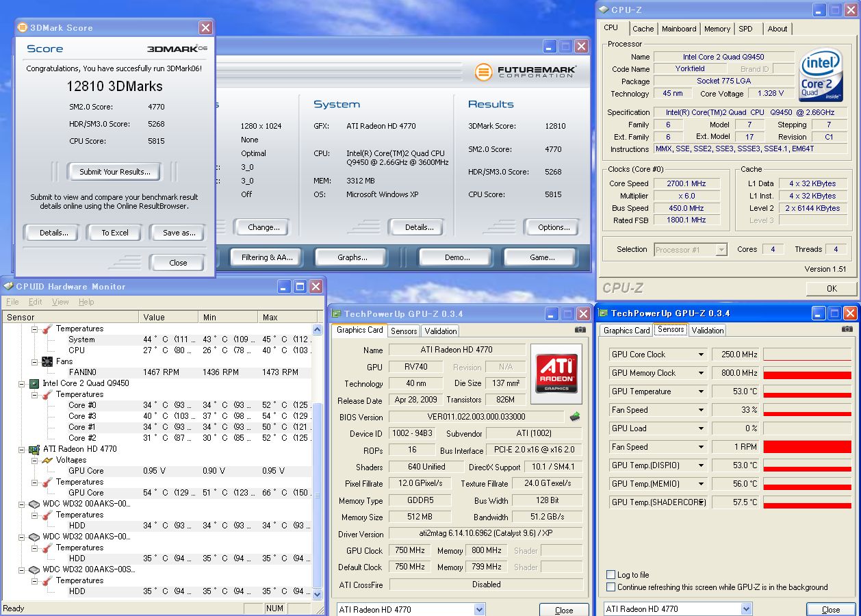
Task: Click the Intel Core 2 Quad logo in CPU-Z
Action: (820, 74)
